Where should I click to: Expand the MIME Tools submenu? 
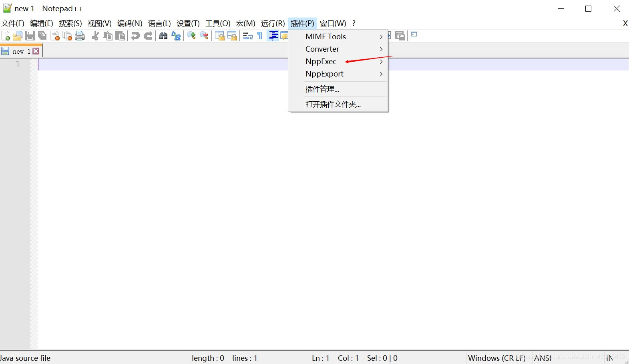338,36
